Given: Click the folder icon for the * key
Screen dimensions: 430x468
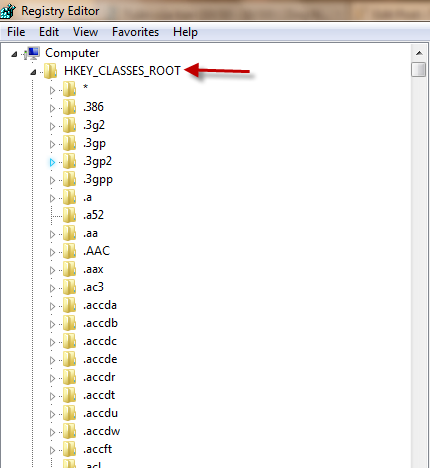Looking at the screenshot, I should tap(69, 89).
